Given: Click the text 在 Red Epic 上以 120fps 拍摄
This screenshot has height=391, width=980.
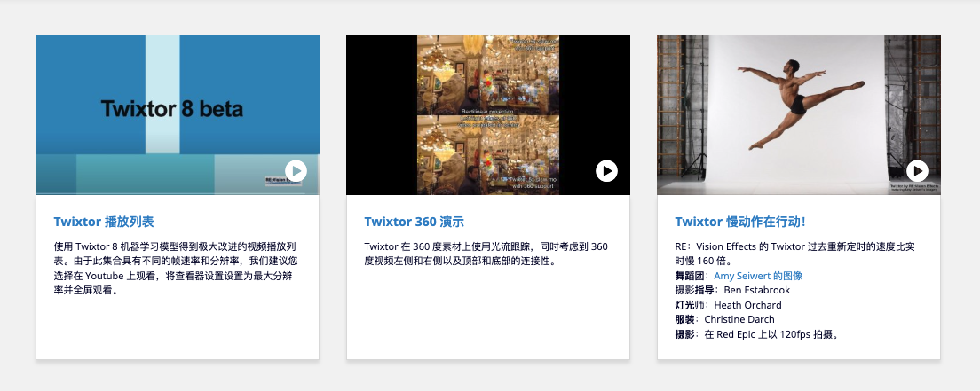Looking at the screenshot, I should [771, 334].
